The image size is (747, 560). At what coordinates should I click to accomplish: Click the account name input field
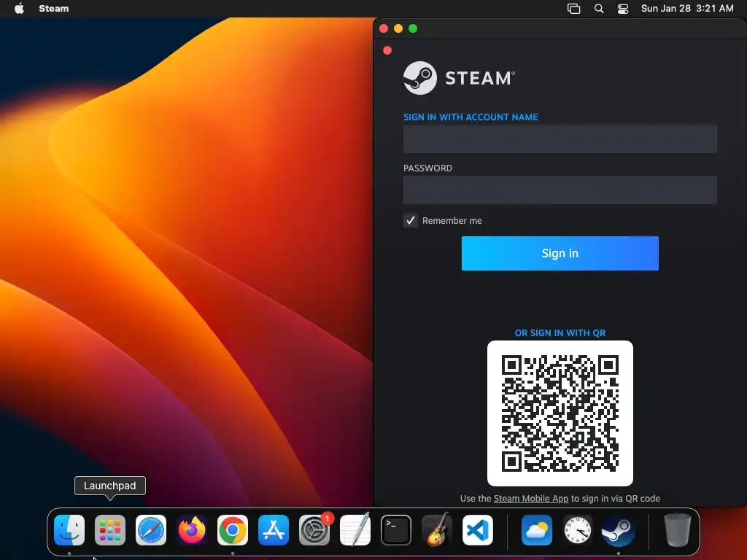[560, 139]
